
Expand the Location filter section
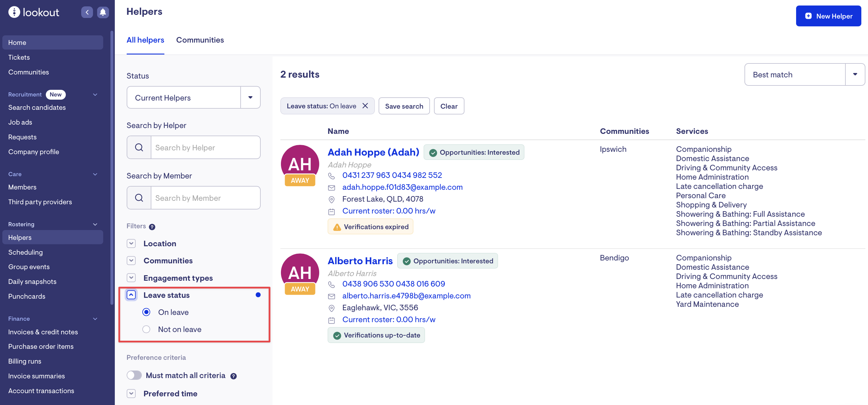click(131, 243)
